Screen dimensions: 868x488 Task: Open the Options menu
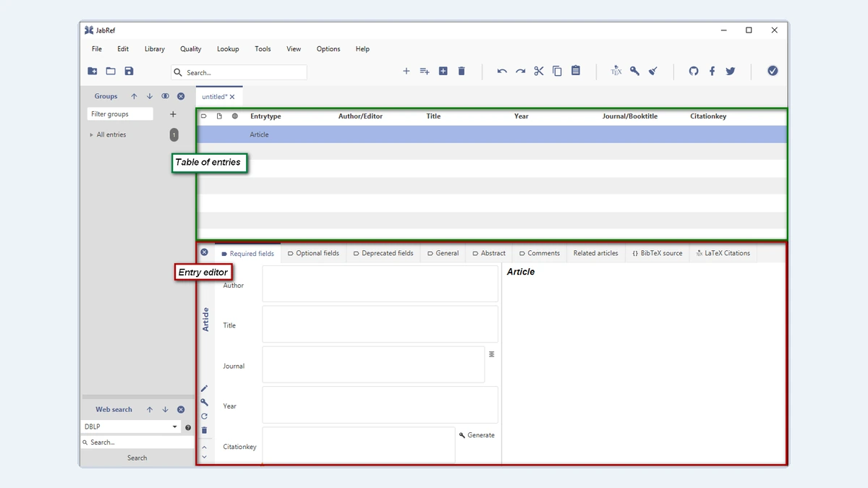point(328,49)
